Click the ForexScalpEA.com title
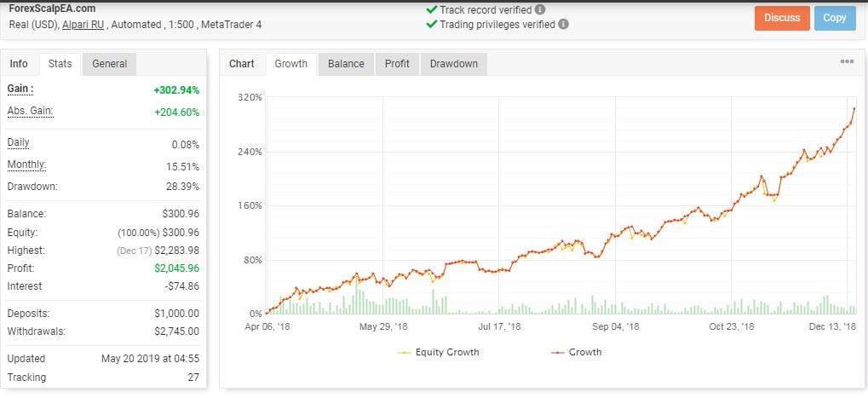The image size is (868, 398). click(52, 9)
